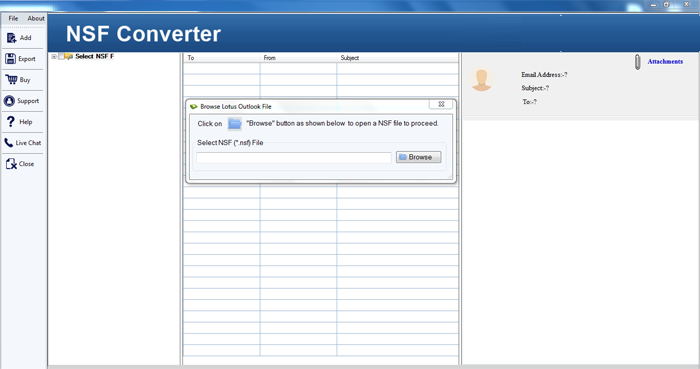Click the Buy shopping cart icon

point(11,79)
